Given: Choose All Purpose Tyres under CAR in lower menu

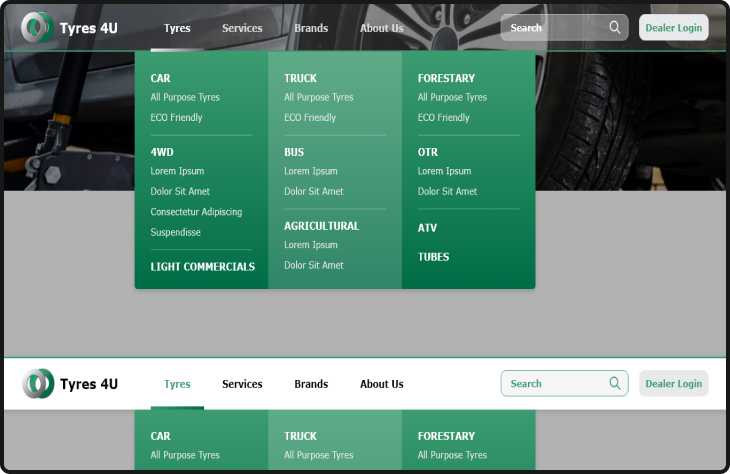Looking at the screenshot, I should click(x=185, y=455).
